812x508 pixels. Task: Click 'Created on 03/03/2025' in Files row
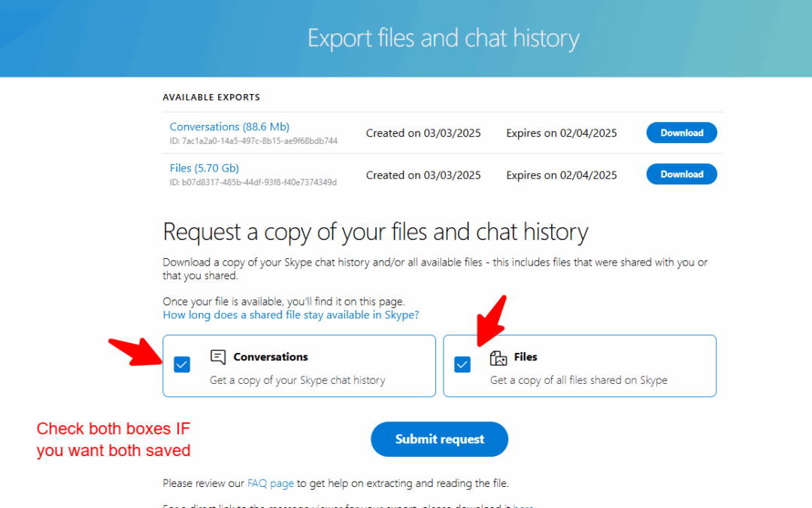tap(423, 175)
